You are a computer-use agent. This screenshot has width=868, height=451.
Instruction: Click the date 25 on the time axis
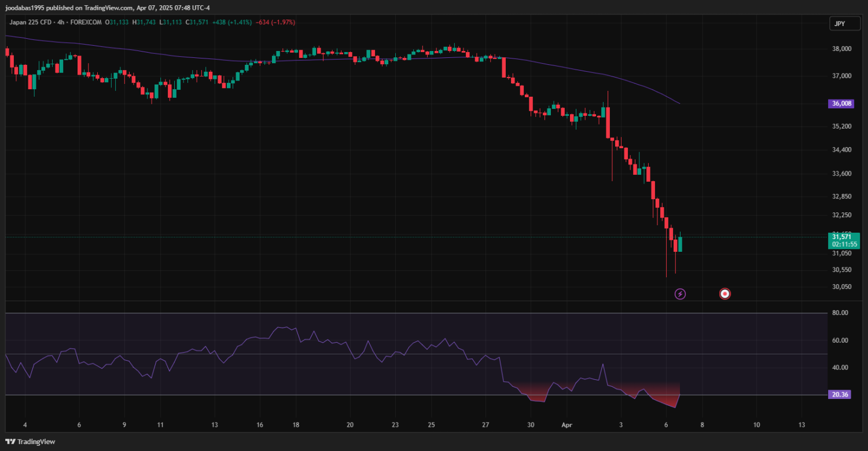pyautogui.click(x=432, y=424)
